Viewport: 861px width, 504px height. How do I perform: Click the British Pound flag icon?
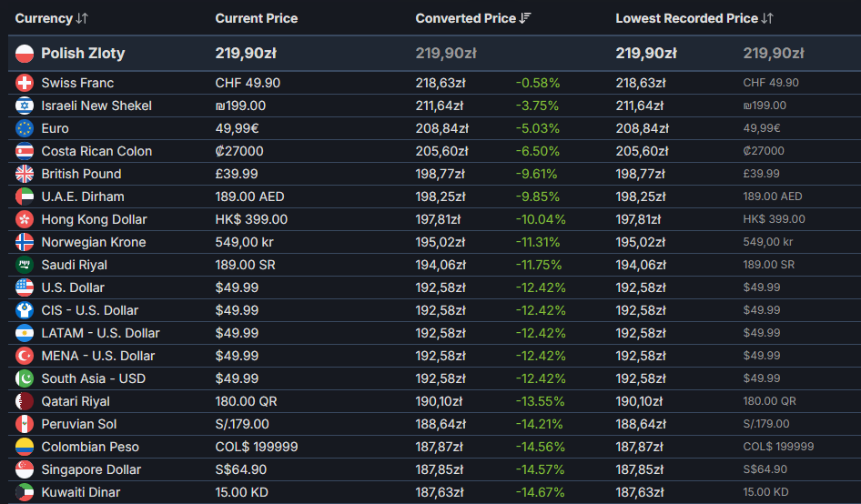[25, 174]
